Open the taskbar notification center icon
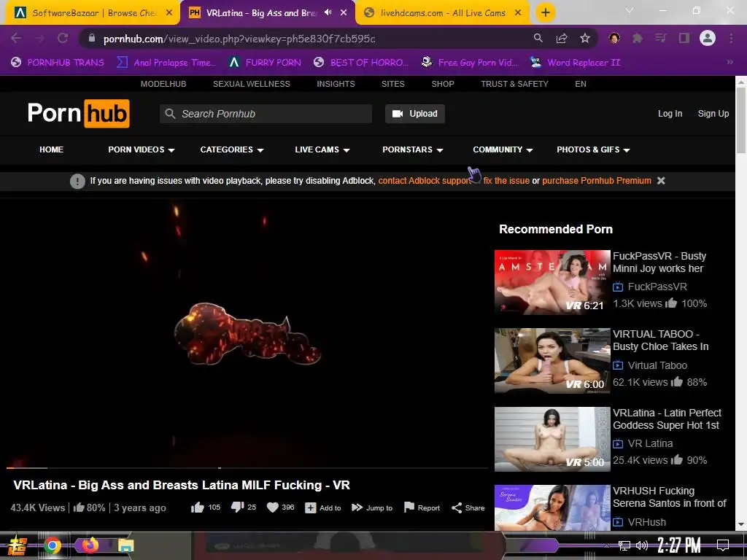Viewport: 747px width, 560px height. (x=723, y=545)
